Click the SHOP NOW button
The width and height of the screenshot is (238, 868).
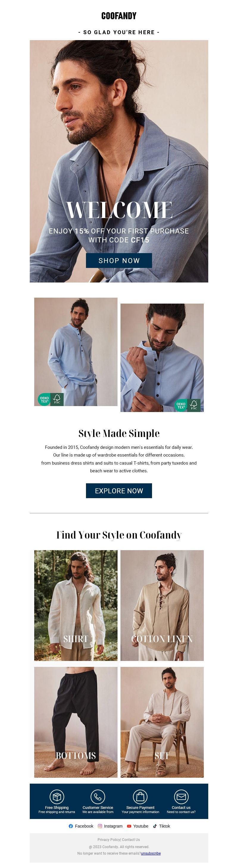click(x=119, y=261)
